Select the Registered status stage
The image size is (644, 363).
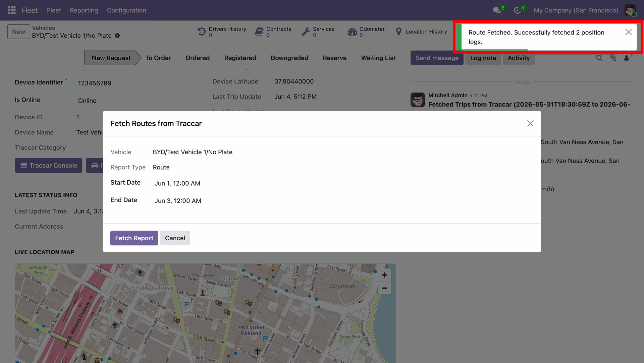click(240, 58)
